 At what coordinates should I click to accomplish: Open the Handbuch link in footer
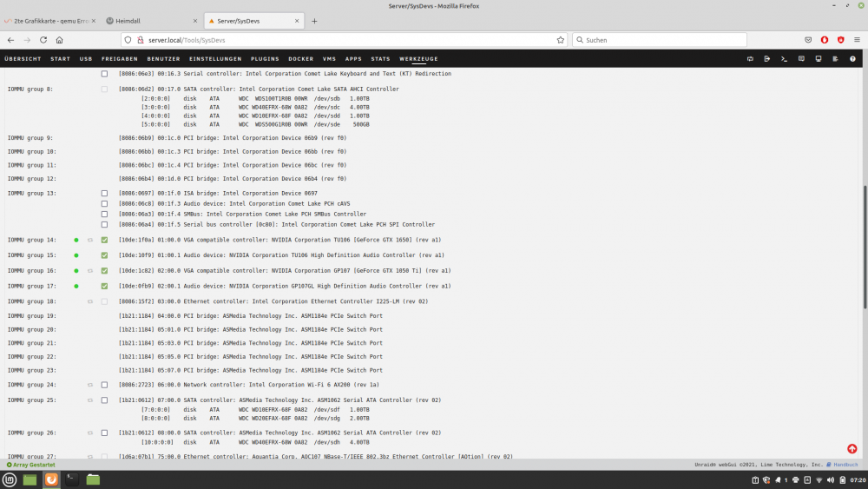click(x=845, y=465)
